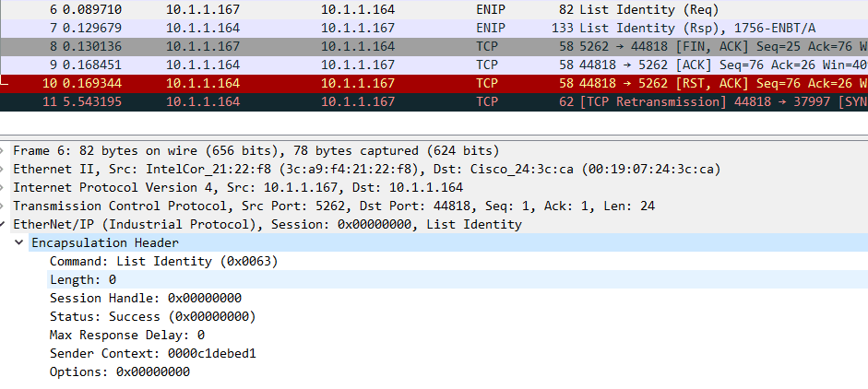Select Sender Context 0000c1debed1 field
Image resolution: width=868 pixels, height=389 pixels.
point(153,354)
